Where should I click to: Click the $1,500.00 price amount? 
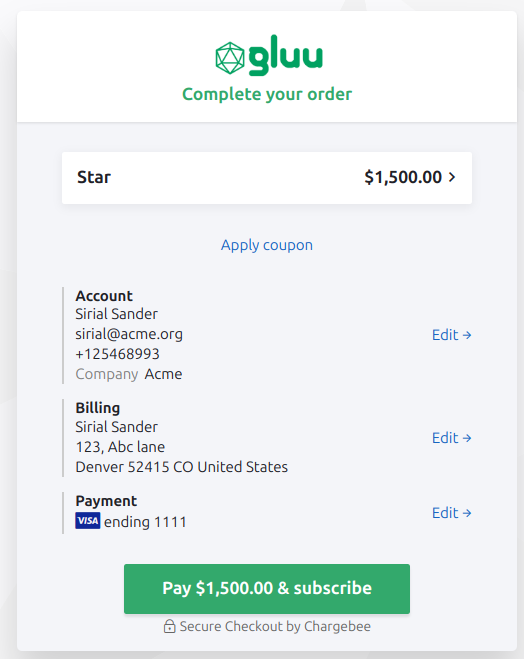click(403, 177)
